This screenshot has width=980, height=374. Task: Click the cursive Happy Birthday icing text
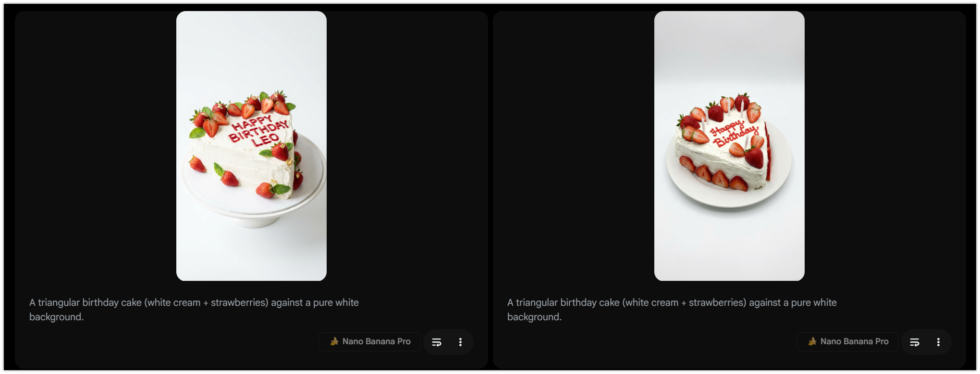coord(733,133)
